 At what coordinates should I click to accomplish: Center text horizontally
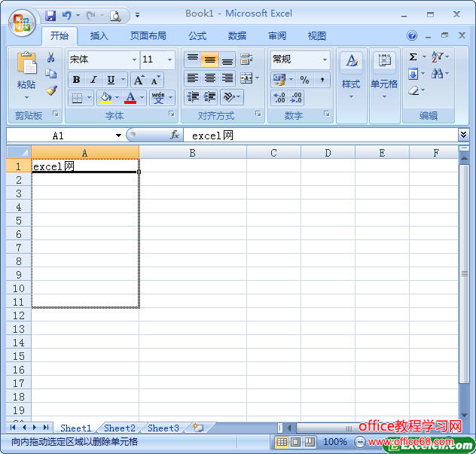(210, 78)
